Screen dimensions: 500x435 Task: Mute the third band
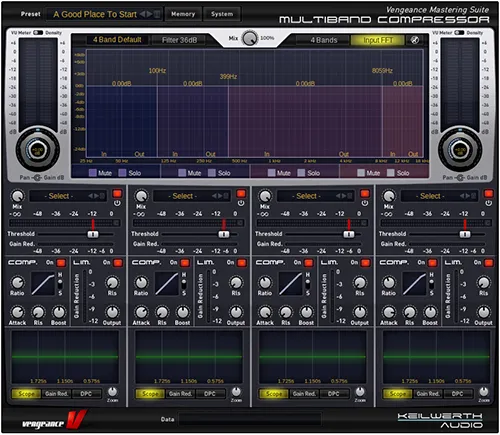pyautogui.click(x=272, y=173)
